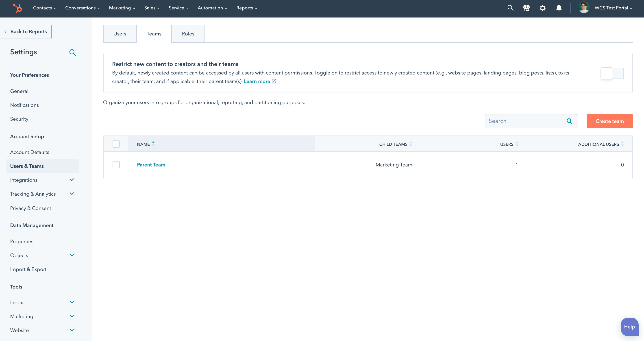Open the notifications bell
The image size is (644, 341).
coord(559,8)
